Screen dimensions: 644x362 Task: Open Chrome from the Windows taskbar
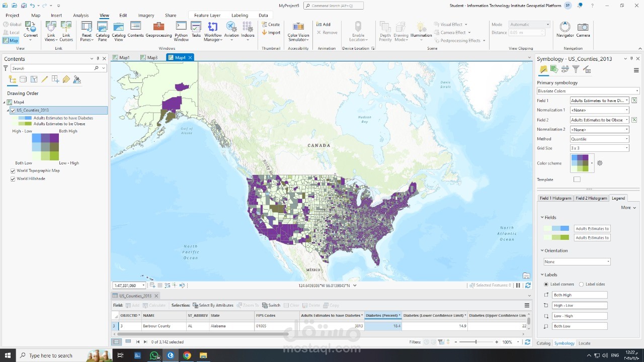pyautogui.click(x=187, y=355)
